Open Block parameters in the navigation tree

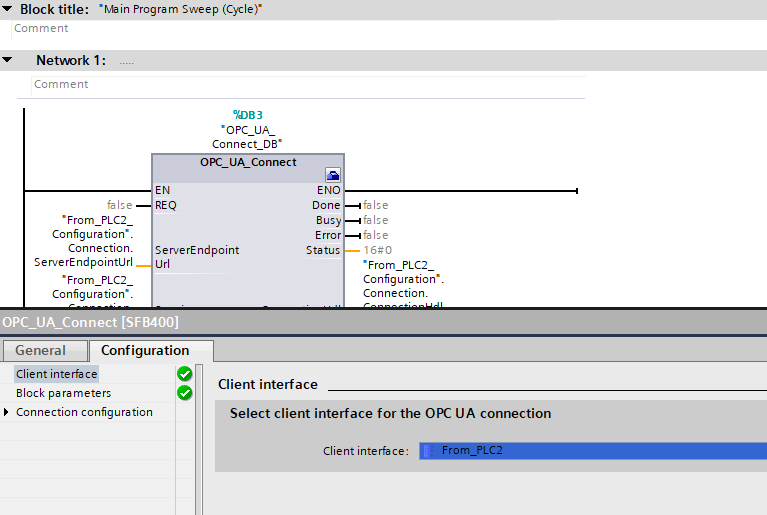[64, 393]
